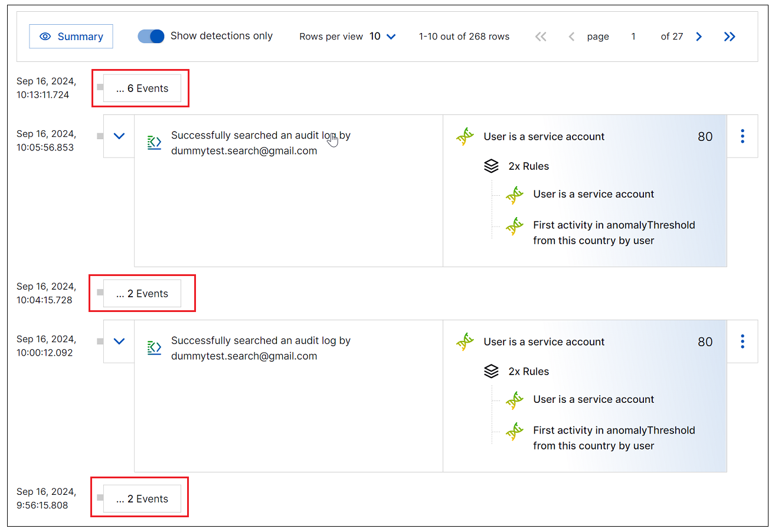The image size is (775, 532).
Task: Select the risk score 80 in 10:05:56.853 event
Action: pyautogui.click(x=705, y=136)
